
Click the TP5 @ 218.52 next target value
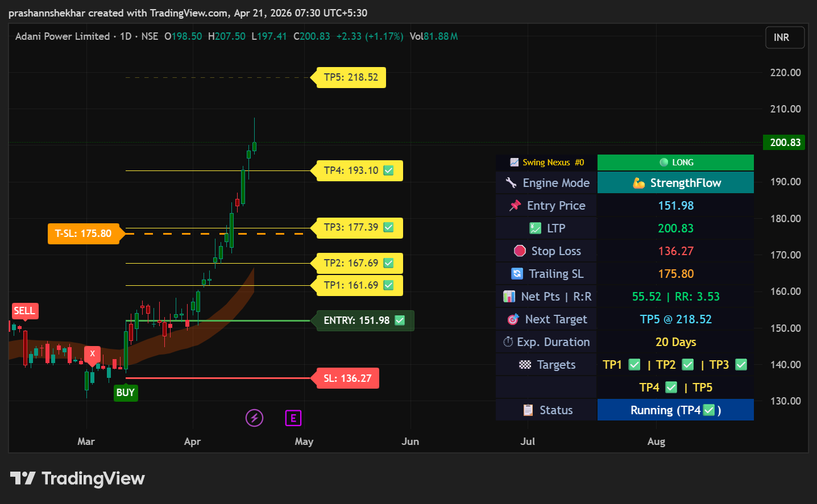click(676, 319)
